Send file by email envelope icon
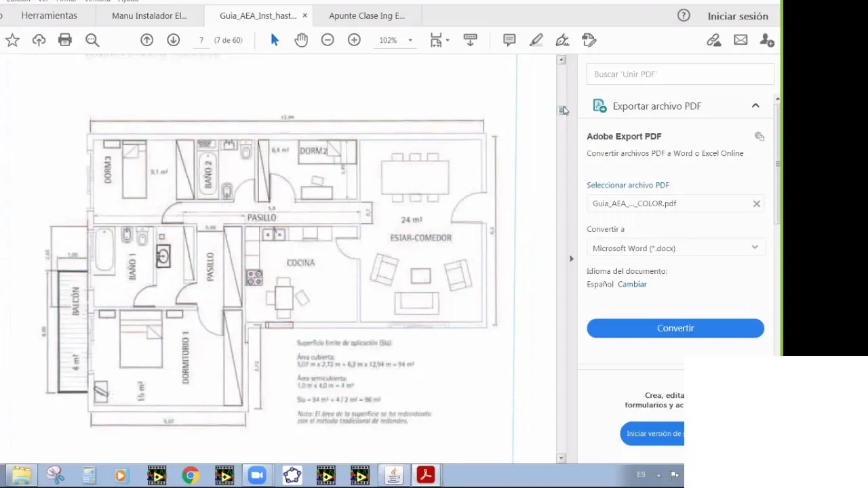 (741, 41)
